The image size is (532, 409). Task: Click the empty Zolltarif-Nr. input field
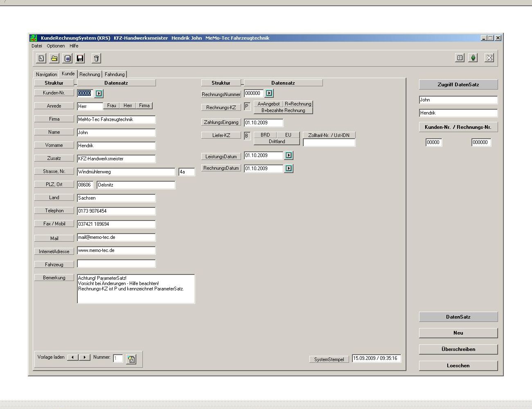click(x=329, y=143)
